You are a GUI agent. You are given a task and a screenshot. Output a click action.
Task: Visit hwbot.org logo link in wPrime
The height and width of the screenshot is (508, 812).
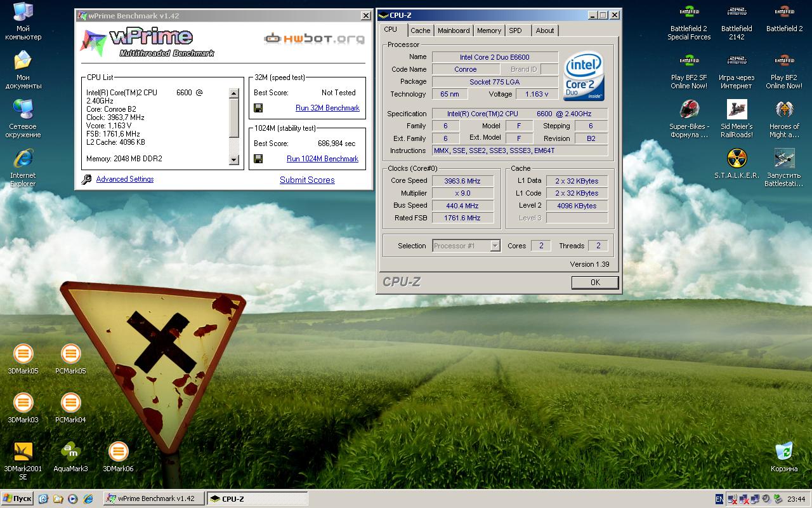pyautogui.click(x=315, y=39)
